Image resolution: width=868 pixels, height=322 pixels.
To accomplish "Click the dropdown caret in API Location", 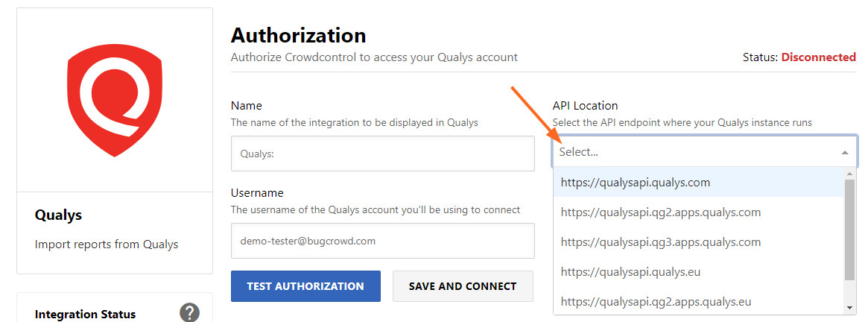I will (x=845, y=152).
